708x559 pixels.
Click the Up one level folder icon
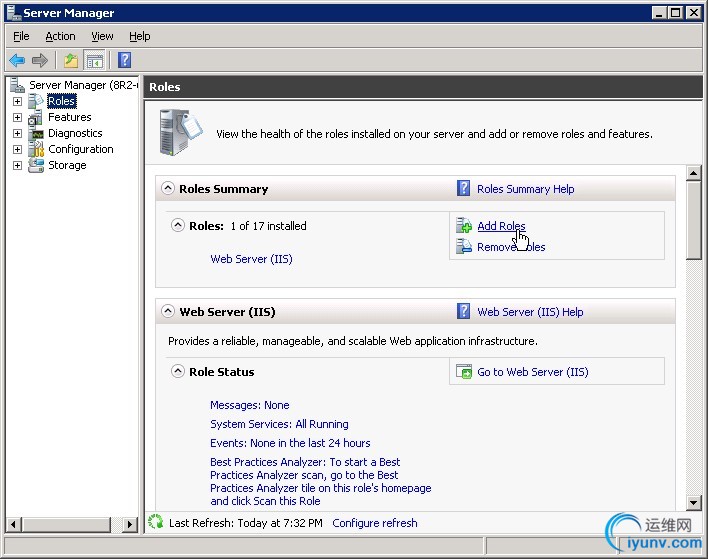pos(71,60)
